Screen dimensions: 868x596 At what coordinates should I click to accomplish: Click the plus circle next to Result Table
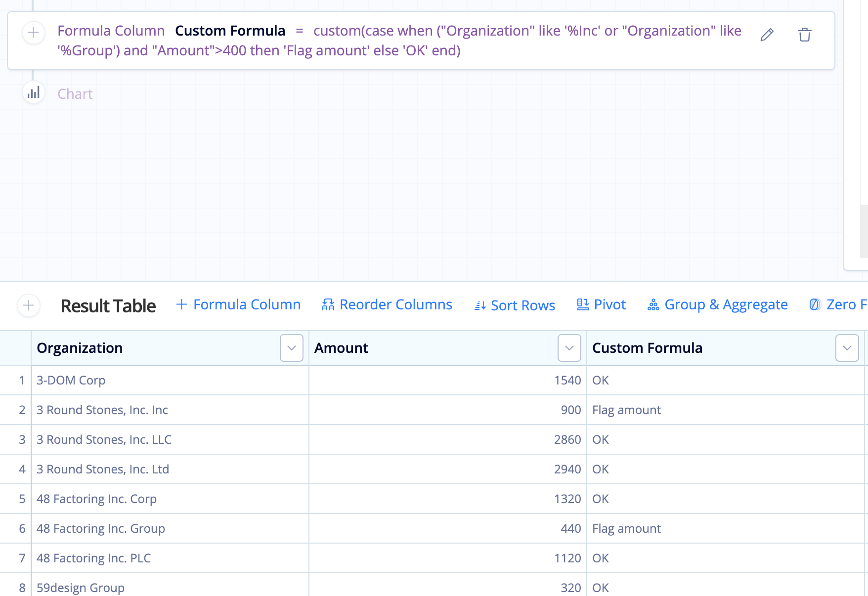[x=29, y=305]
